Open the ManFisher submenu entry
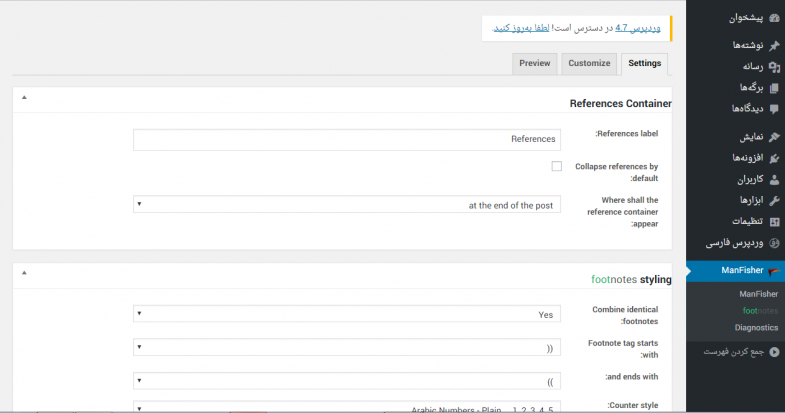Screen dimensions: 785x413 click(x=758, y=294)
